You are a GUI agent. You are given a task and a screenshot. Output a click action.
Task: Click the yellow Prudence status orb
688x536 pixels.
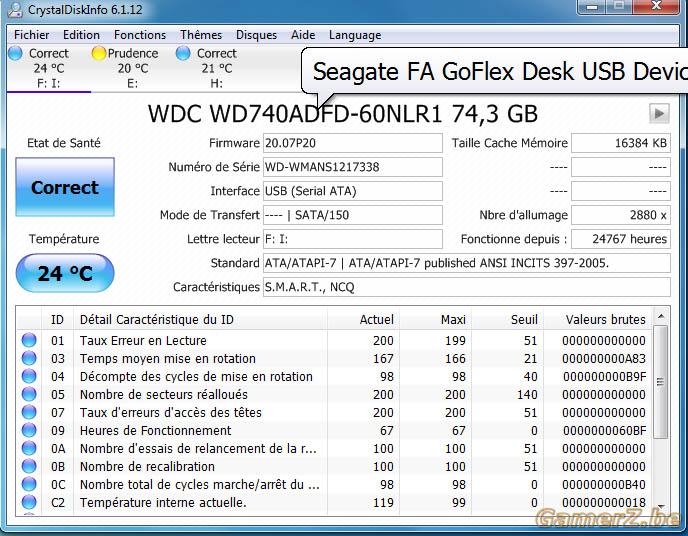[x=99, y=53]
